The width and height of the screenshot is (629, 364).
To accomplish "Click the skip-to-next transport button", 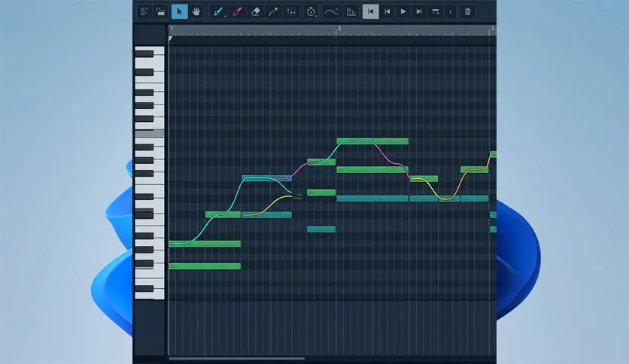I will point(419,11).
